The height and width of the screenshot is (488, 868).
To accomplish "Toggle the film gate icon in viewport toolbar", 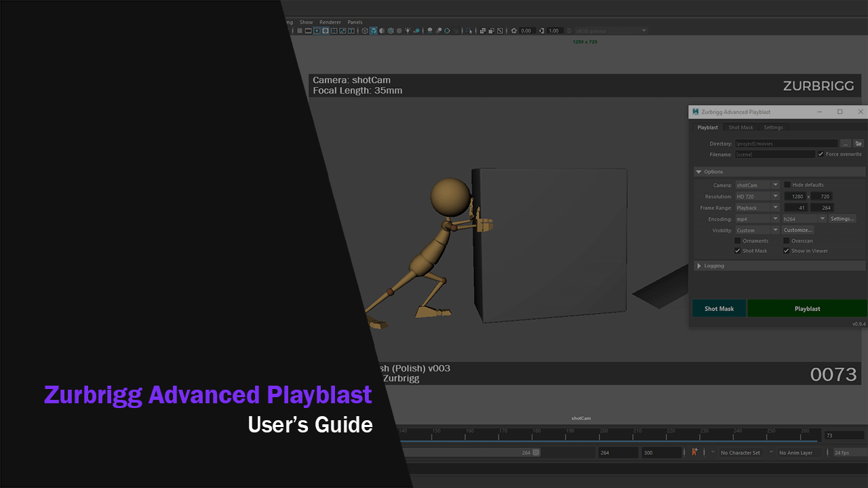I will pos(309,30).
